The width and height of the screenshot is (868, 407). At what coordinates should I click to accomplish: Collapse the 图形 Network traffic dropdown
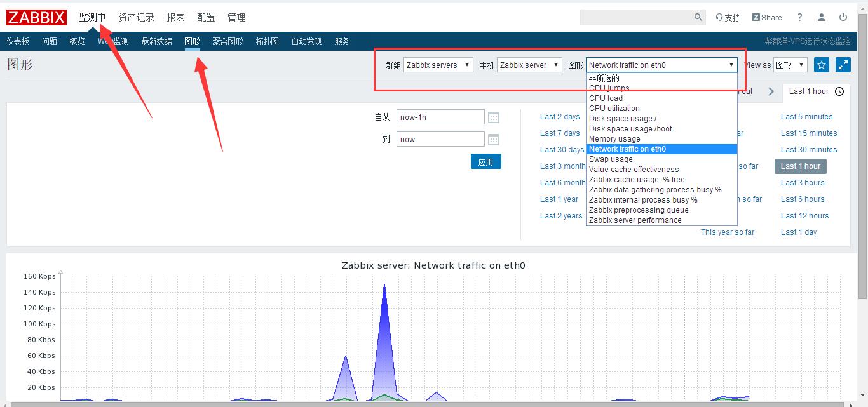click(x=661, y=65)
